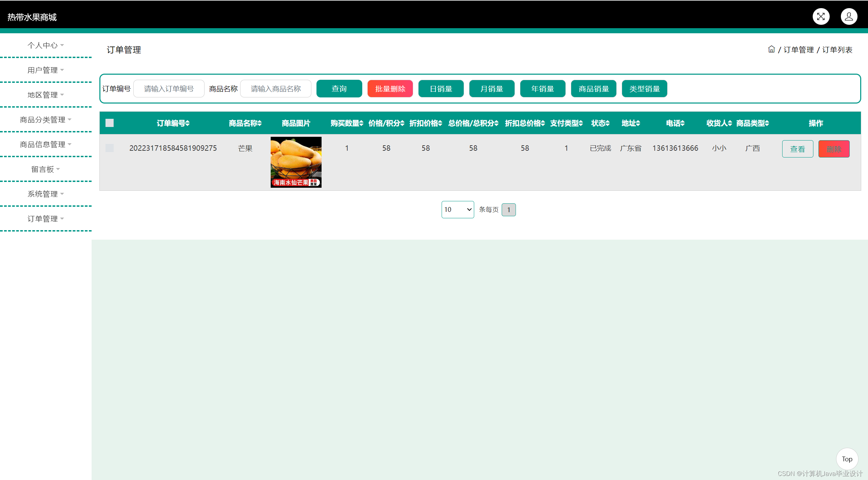Viewport: 868px width, 480px height.
Task: Click the home icon in breadcrumb
Action: click(x=771, y=50)
